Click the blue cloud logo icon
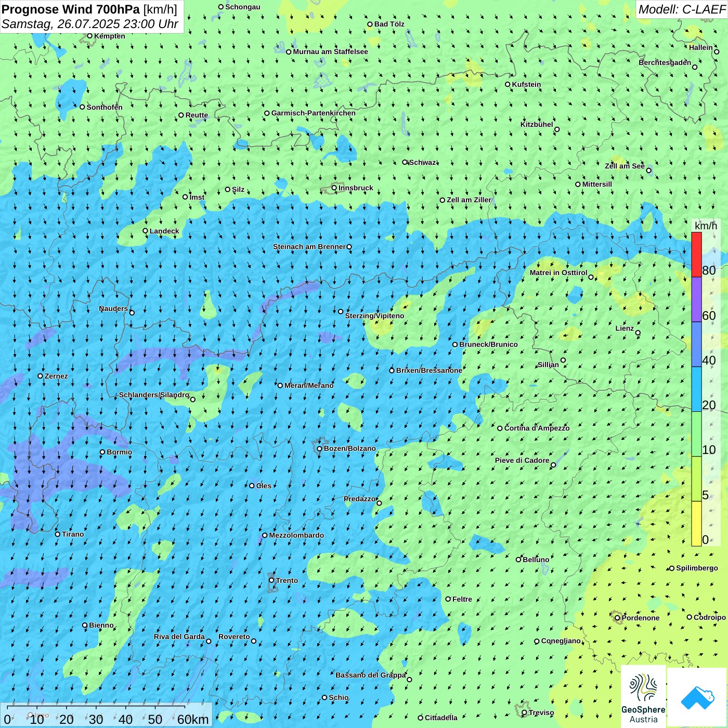 click(697, 697)
